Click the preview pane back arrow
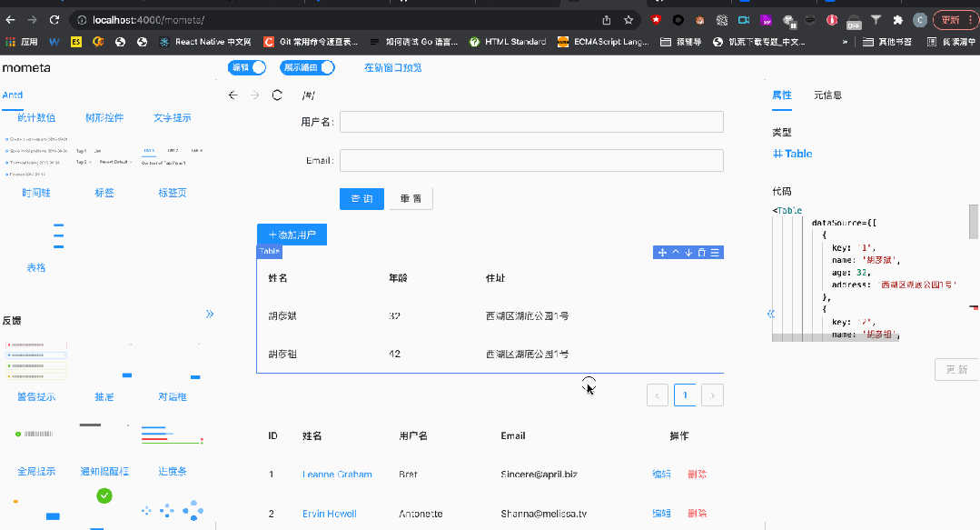Viewport: 980px width, 530px height. (233, 95)
